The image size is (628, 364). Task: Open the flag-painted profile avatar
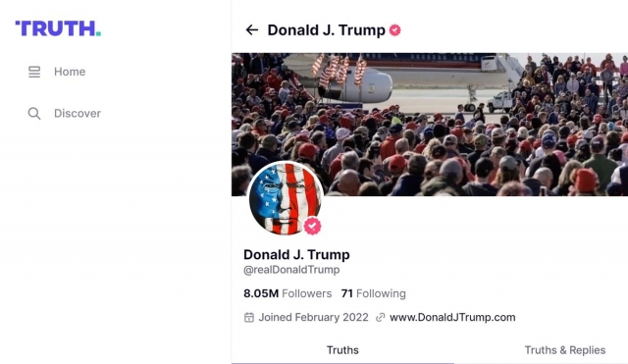[x=286, y=198]
